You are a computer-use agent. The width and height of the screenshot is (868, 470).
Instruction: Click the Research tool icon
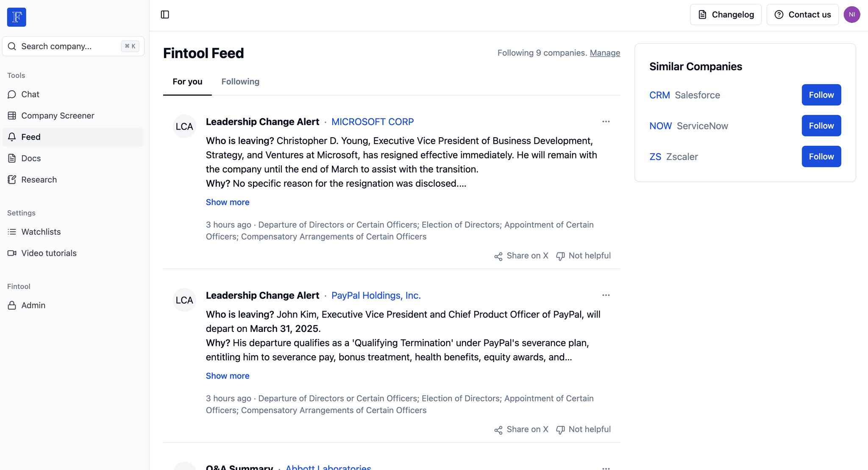pyautogui.click(x=12, y=179)
